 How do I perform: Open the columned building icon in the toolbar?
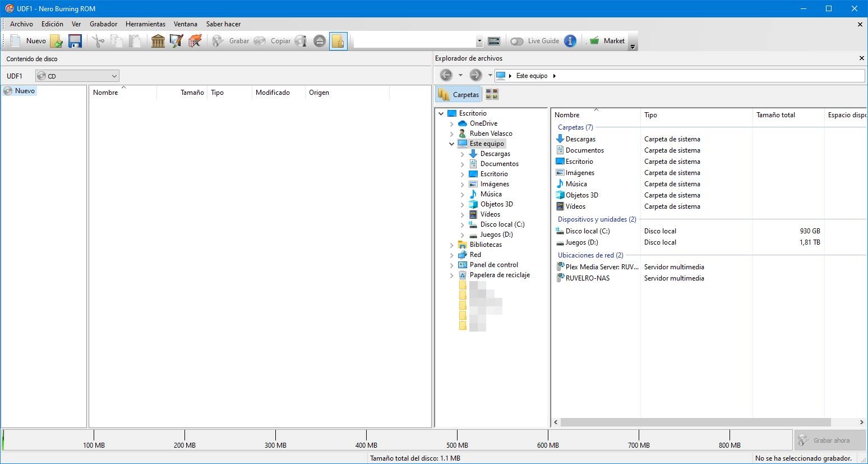(x=158, y=41)
